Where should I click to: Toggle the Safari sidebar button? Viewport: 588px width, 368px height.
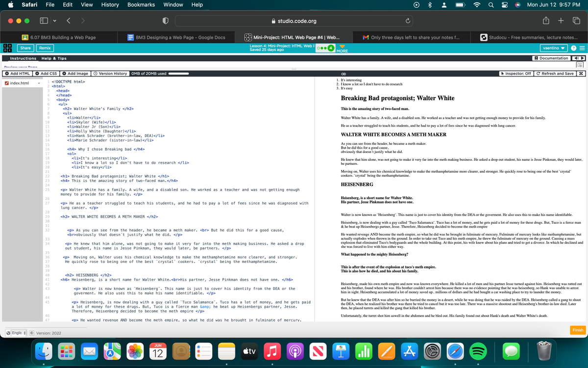pos(43,21)
